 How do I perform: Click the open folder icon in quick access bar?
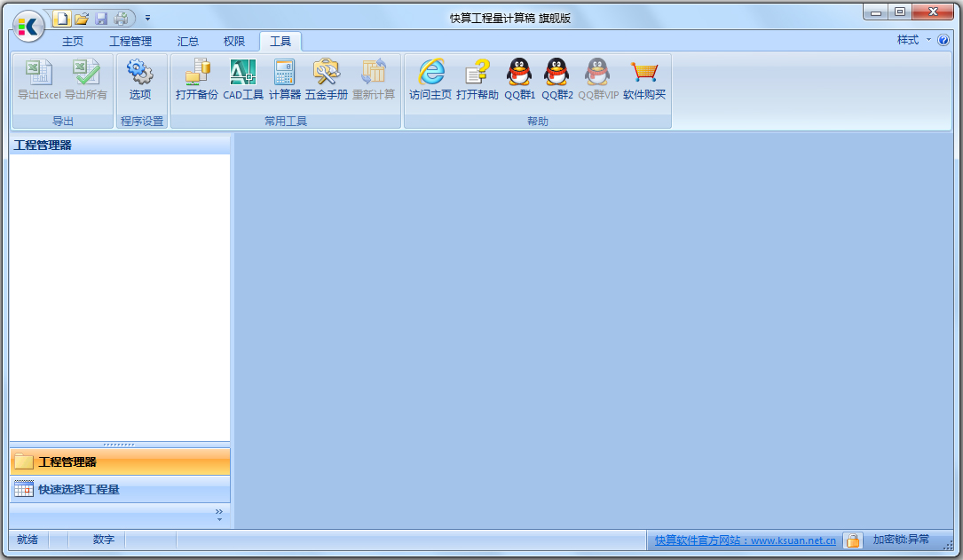click(82, 18)
